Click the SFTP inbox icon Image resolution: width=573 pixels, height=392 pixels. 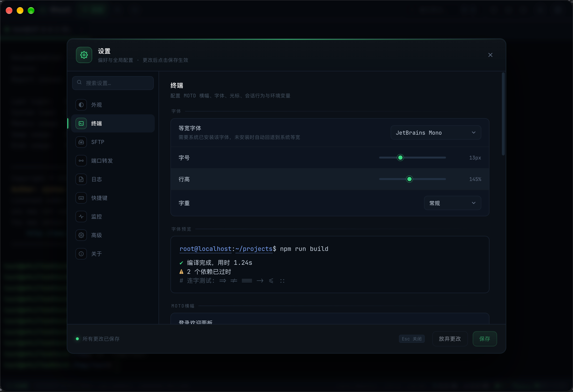(x=81, y=142)
